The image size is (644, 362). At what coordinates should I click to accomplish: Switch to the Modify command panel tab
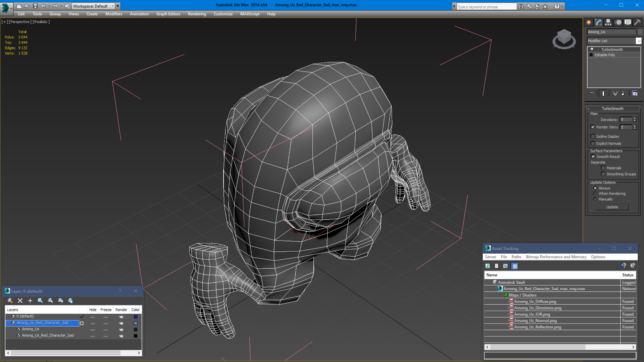point(599,23)
